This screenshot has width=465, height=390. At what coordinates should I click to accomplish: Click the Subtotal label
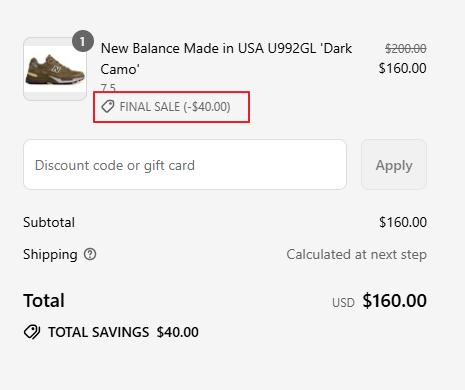tap(49, 222)
